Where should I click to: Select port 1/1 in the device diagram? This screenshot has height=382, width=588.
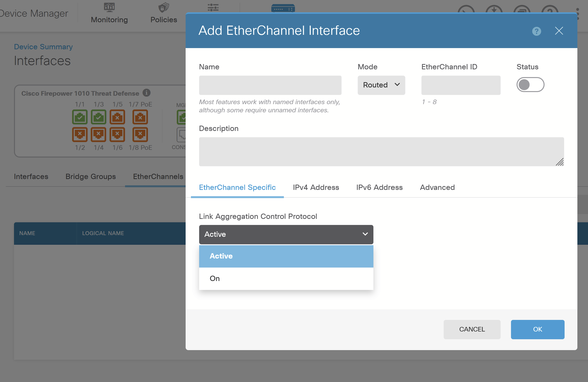[80, 117]
